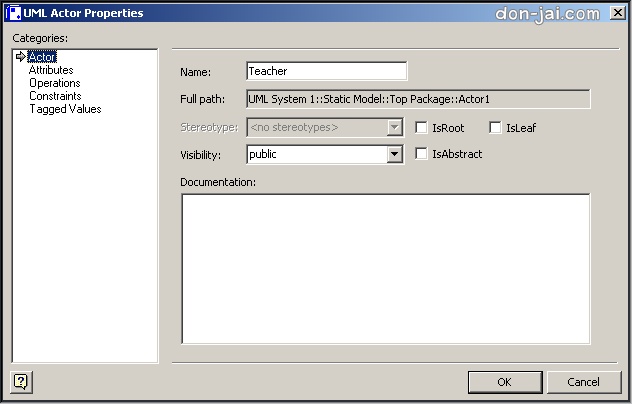Enable the IsRoot checkbox
This screenshot has width=632, height=404.
(x=421, y=127)
